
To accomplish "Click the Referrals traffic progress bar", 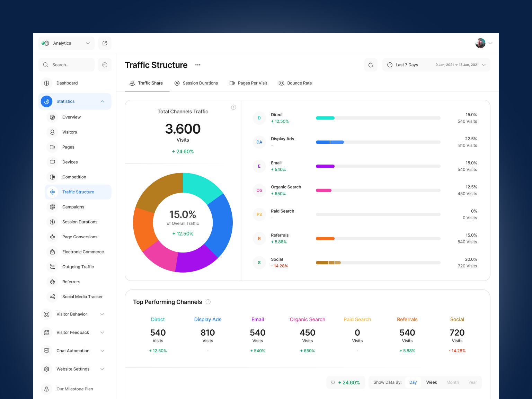I will click(x=378, y=239).
